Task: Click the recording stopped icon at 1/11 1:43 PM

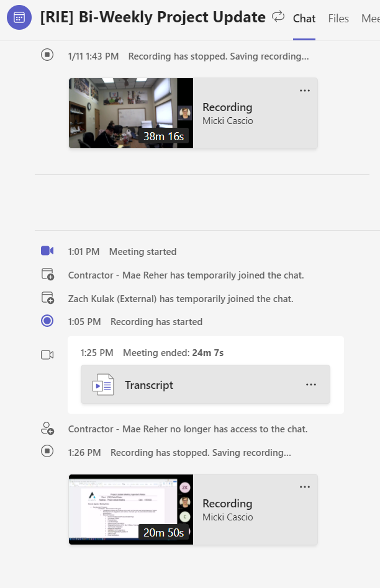Action: 47,55
